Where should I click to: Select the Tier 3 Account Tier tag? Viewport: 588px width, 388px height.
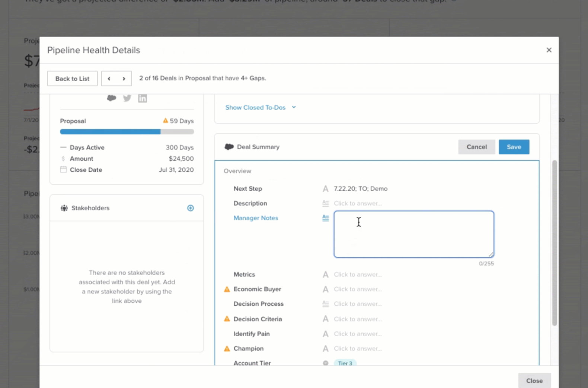click(x=345, y=363)
